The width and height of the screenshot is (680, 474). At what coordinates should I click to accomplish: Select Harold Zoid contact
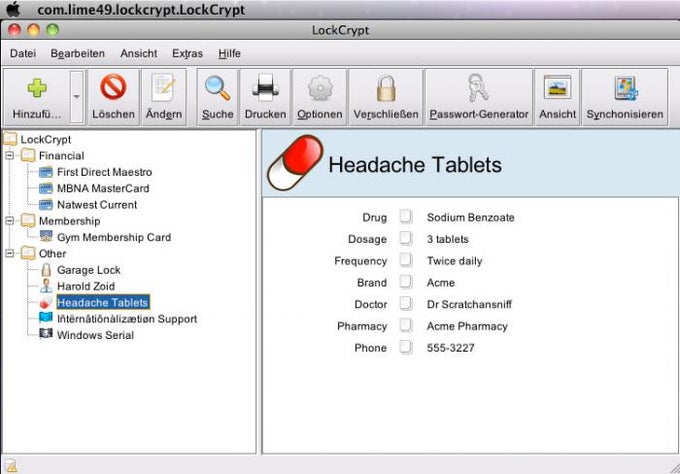point(86,286)
